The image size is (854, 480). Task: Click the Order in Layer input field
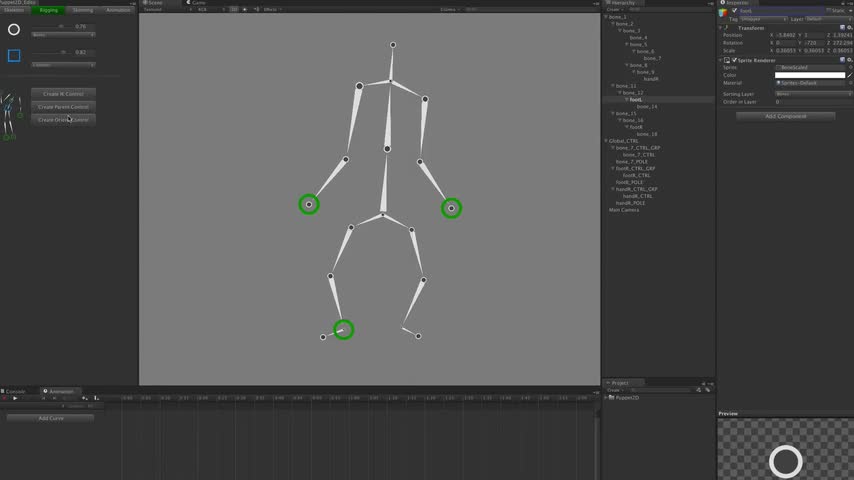pyautogui.click(x=813, y=102)
